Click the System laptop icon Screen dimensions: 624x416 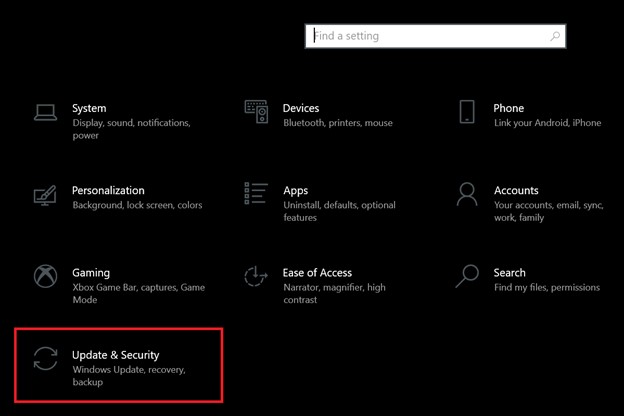point(45,112)
